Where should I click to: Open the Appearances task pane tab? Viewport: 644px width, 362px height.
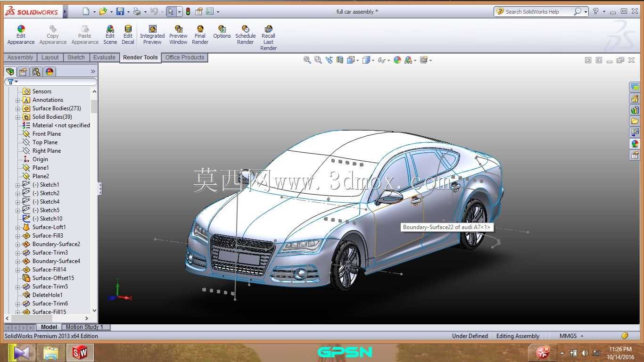pyautogui.click(x=635, y=144)
